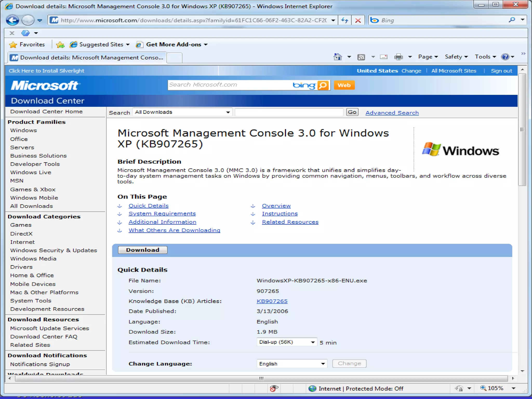
Task: Click Change next to United States
Action: [411, 71]
